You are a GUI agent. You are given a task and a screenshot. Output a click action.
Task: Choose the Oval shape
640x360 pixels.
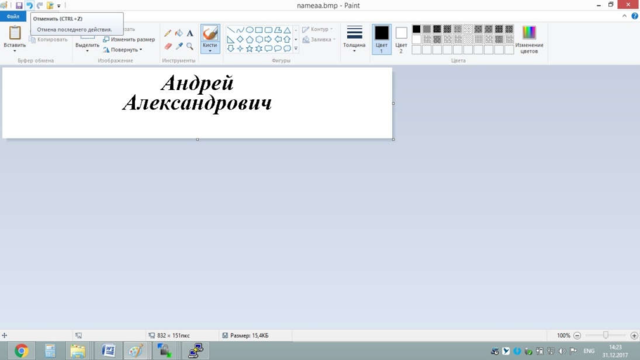249,30
